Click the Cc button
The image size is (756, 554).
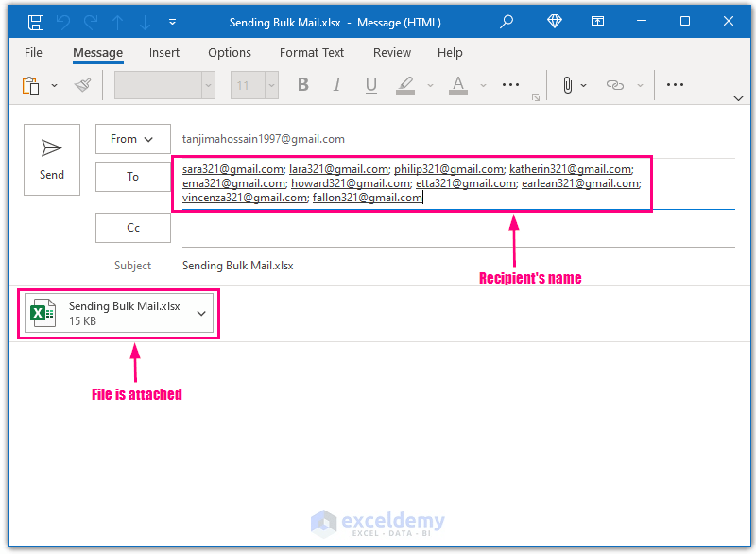tap(132, 228)
